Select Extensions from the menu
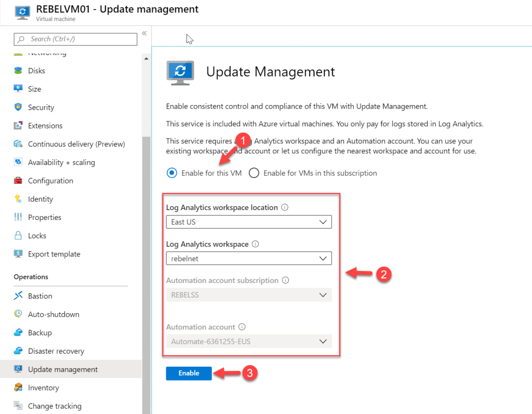Viewport: 532px width, 414px height. (44, 125)
